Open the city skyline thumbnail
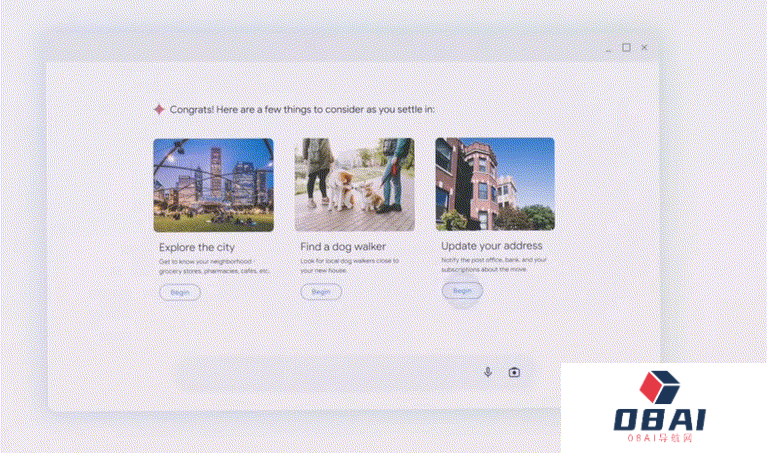The image size is (767, 453). [214, 185]
